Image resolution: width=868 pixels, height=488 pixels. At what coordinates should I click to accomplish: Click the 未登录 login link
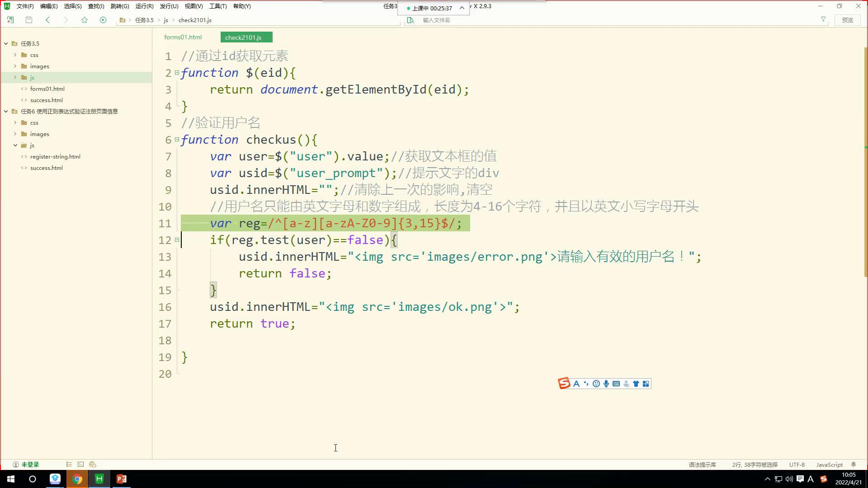coord(30,465)
